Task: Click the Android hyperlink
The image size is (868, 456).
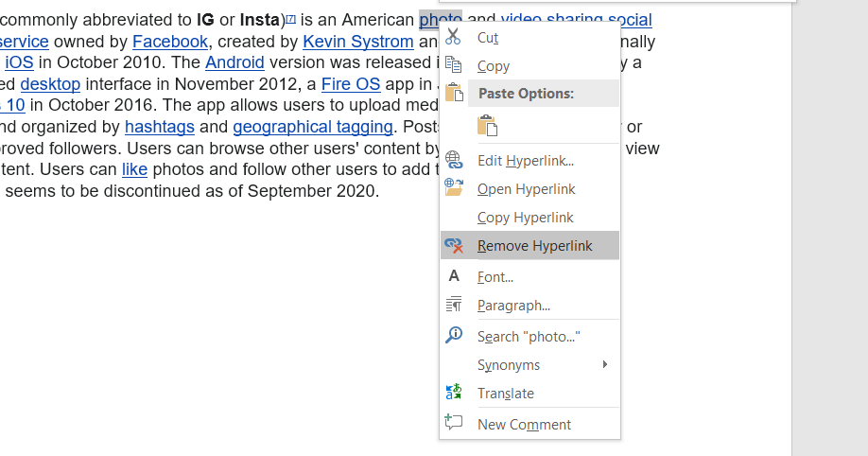Action: (234, 63)
